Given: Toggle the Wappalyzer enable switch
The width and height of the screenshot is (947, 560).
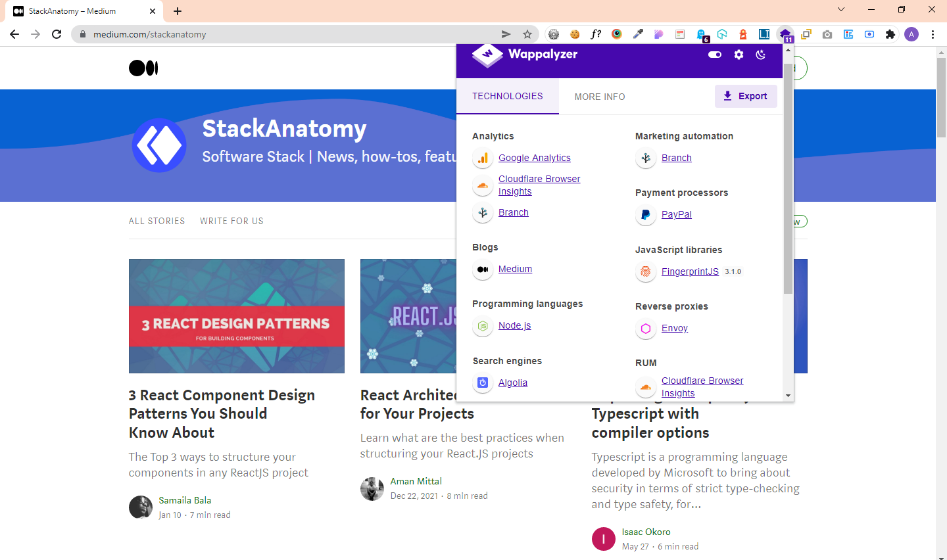Looking at the screenshot, I should coord(715,55).
